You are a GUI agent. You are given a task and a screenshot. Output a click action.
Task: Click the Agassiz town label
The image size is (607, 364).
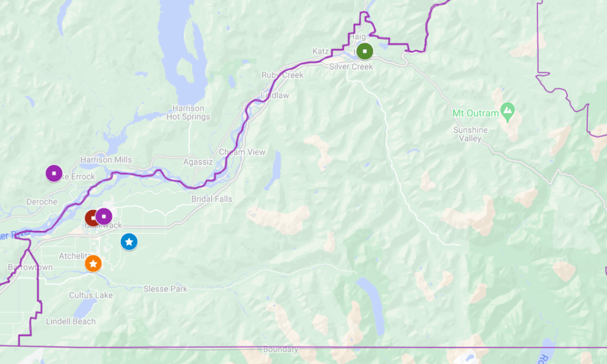pos(198,162)
